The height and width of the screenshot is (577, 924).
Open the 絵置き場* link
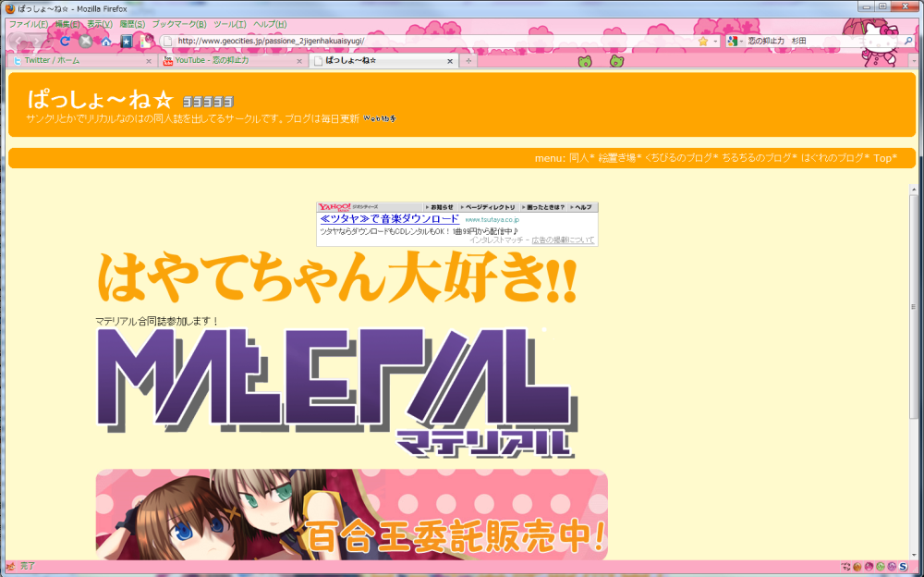tap(620, 158)
